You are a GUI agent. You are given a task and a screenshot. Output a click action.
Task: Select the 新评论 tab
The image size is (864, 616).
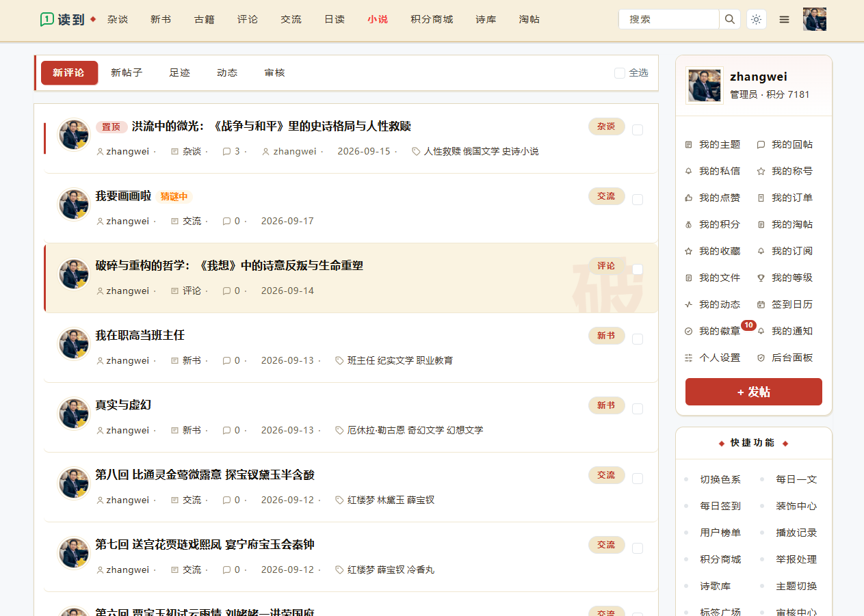point(69,72)
